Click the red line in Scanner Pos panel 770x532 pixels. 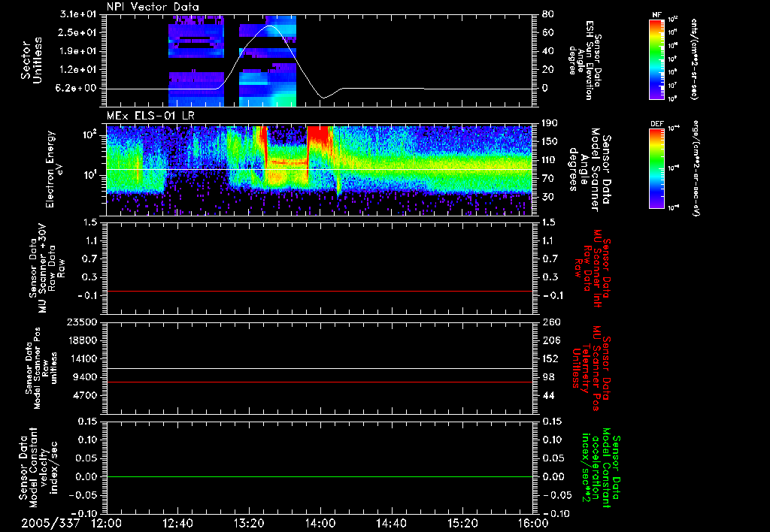coord(320,382)
